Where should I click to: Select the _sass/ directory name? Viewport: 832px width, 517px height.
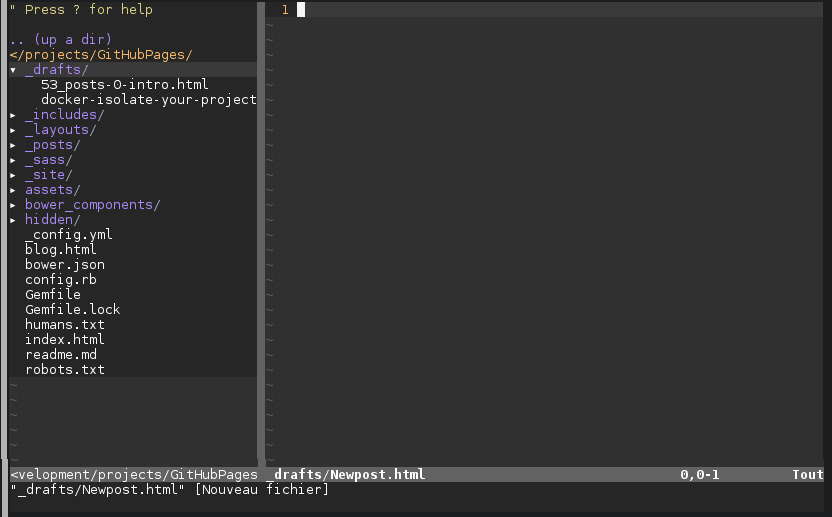(x=49, y=160)
